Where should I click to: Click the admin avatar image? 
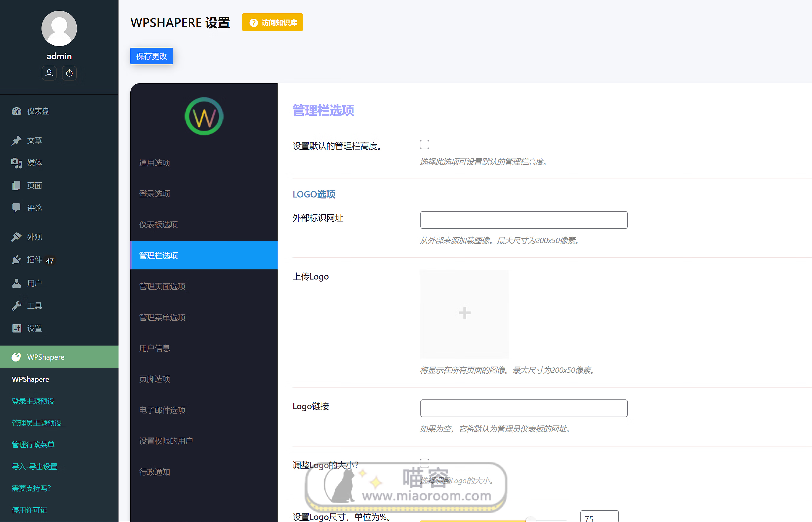point(59,28)
